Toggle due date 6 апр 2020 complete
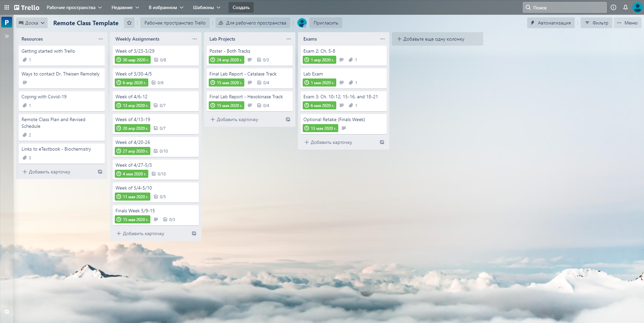This screenshot has width=644, height=323. 132,83
